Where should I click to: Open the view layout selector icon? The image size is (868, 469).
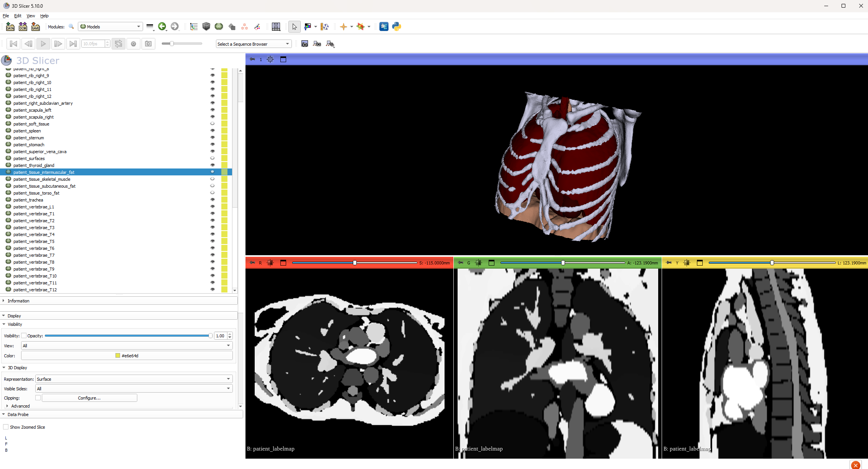tap(276, 26)
